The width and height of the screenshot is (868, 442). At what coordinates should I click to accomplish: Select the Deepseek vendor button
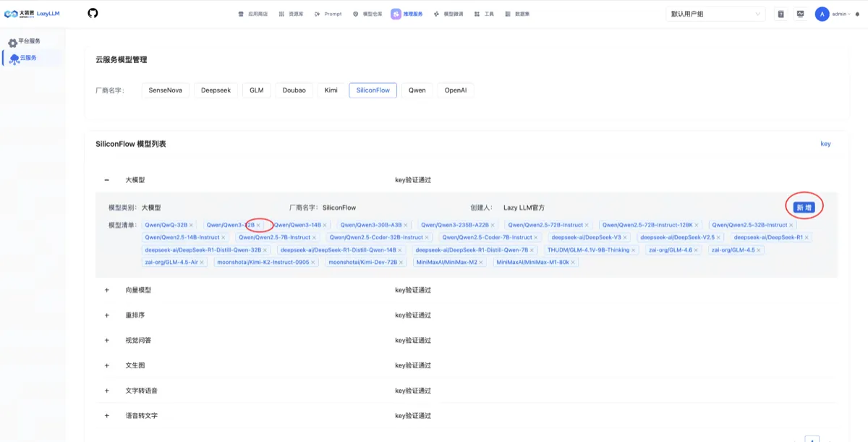pos(216,90)
